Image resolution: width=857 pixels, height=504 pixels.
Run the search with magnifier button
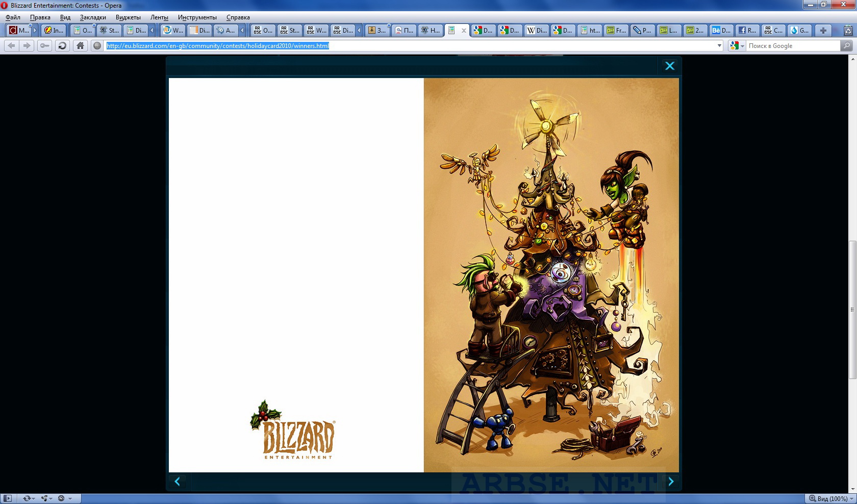(847, 46)
